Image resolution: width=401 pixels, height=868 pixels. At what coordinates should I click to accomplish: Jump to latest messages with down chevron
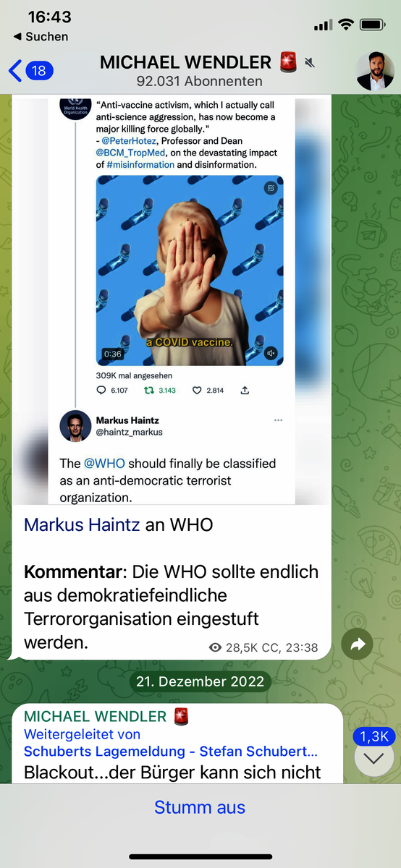coord(374,758)
